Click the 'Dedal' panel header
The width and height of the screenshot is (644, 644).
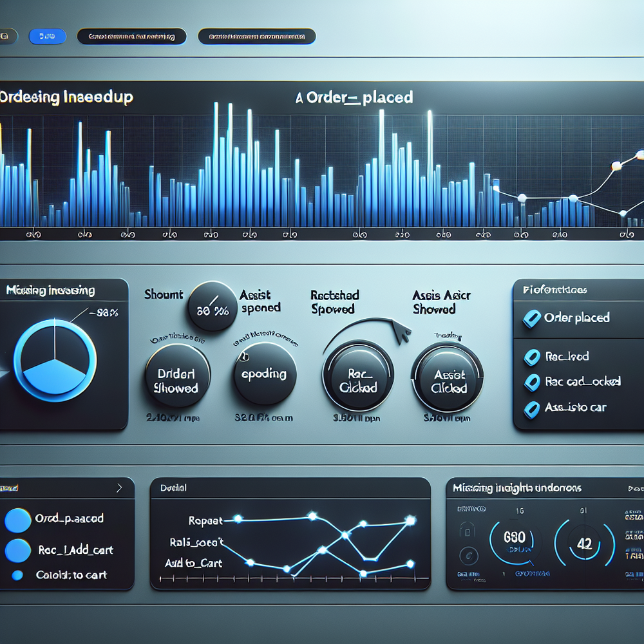coord(173,488)
